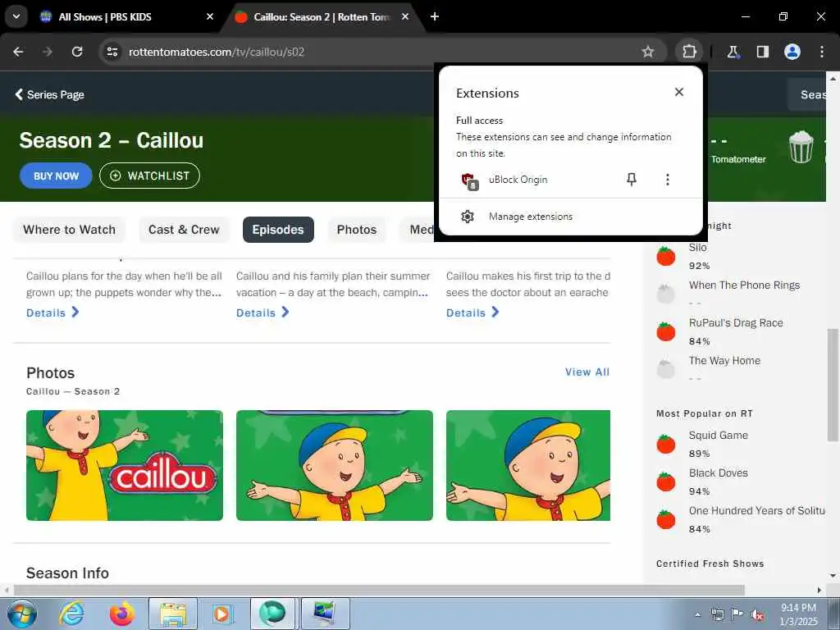Launch Firefox from the taskbar
Screen dimensions: 840x630
(122, 614)
